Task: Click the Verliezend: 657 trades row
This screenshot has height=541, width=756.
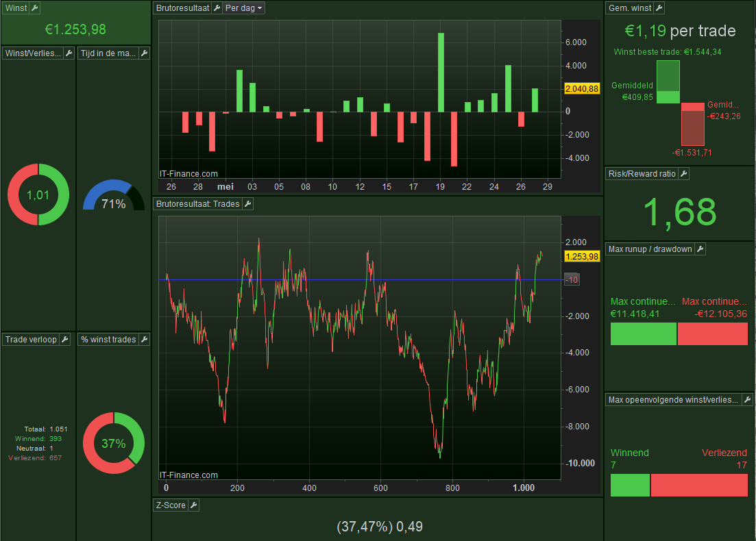Action: 35,457
